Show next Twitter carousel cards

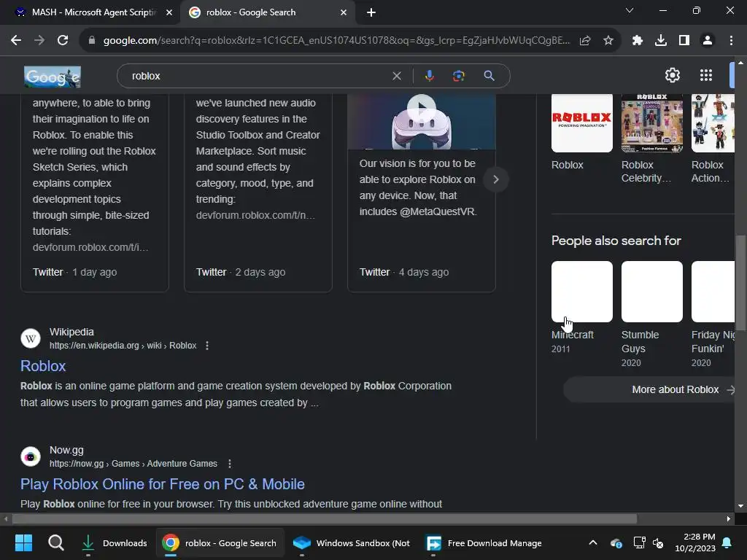(x=495, y=179)
